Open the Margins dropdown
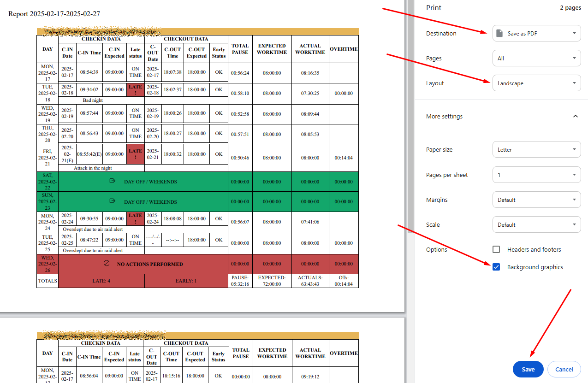The height and width of the screenshot is (383, 588). coord(536,200)
